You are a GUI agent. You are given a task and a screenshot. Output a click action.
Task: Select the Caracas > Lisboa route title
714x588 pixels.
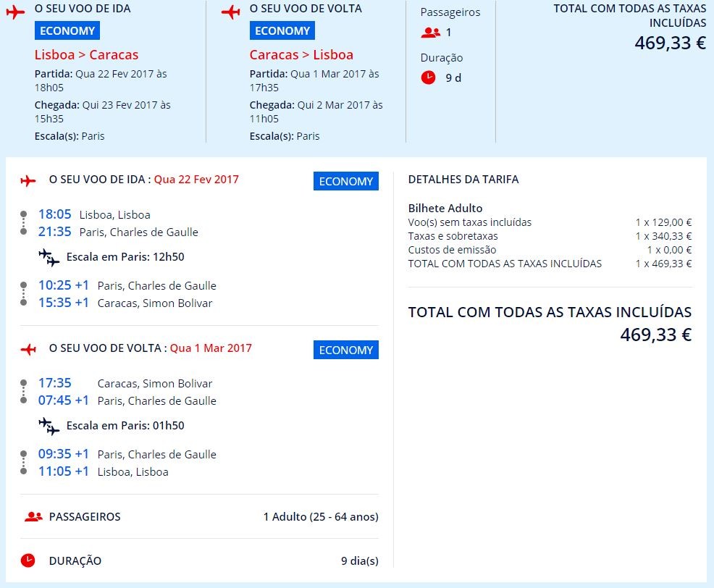click(301, 55)
